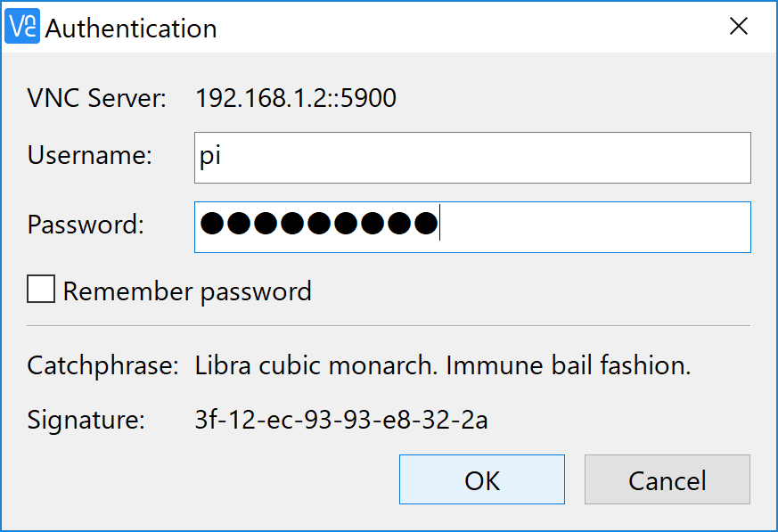Click the Signature label
The image size is (778, 532).
(x=89, y=420)
